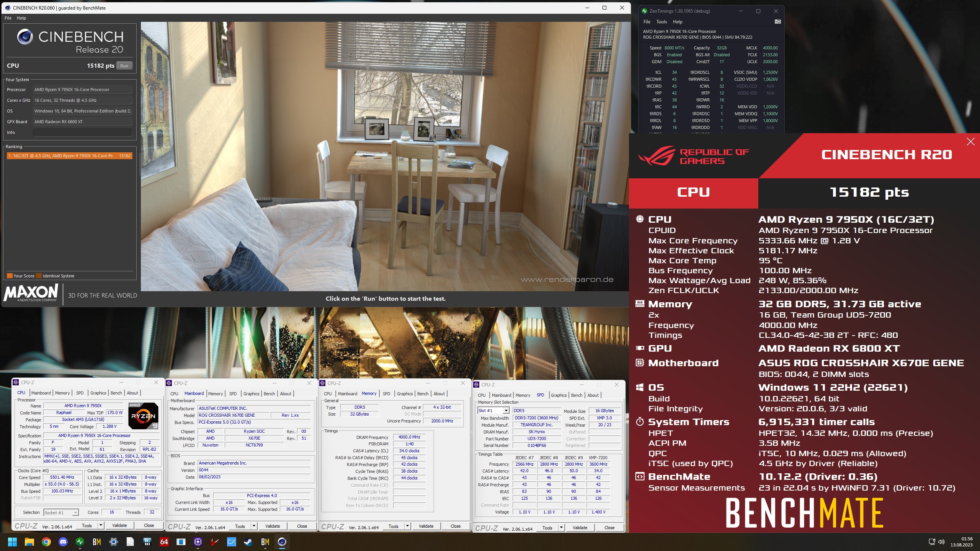980x551 pixels.
Task: Open the Cinebench Help menu
Action: point(21,18)
